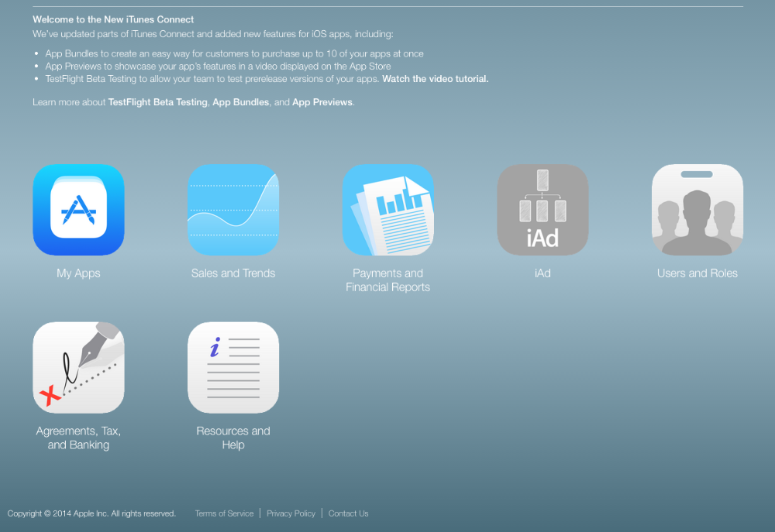The width and height of the screenshot is (775, 532).
Task: Open the Sales and Trends chart icon
Action: point(233,210)
